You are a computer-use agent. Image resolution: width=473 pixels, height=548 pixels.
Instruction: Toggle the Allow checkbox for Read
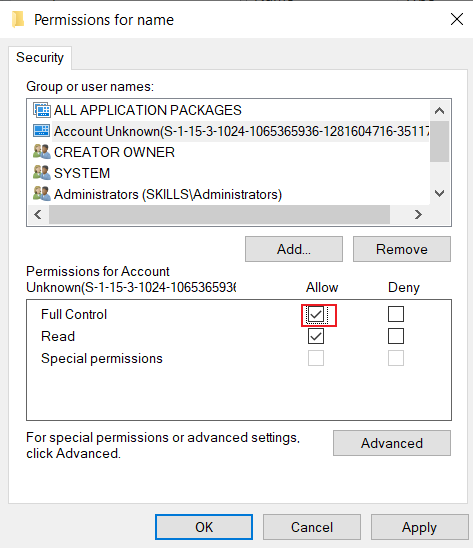pyautogui.click(x=316, y=336)
